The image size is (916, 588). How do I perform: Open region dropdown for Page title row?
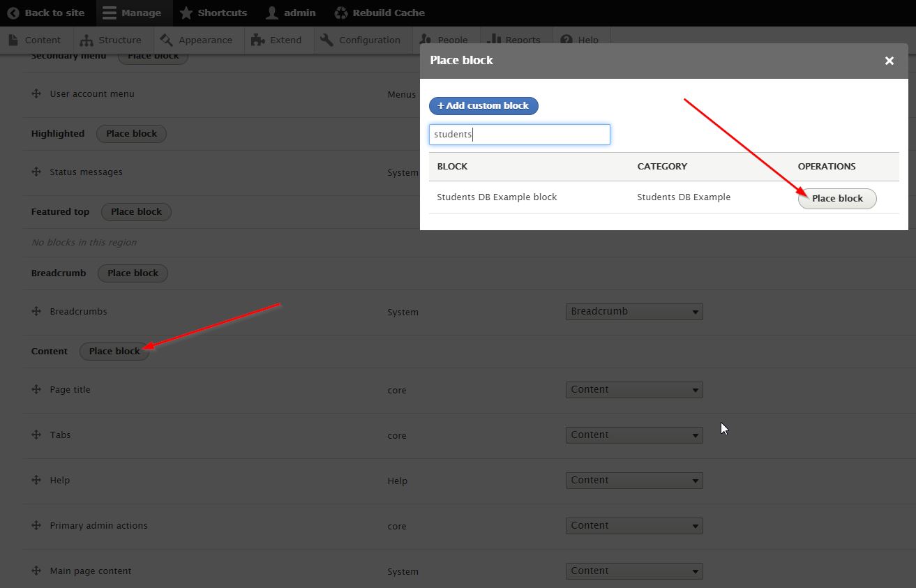pos(633,390)
